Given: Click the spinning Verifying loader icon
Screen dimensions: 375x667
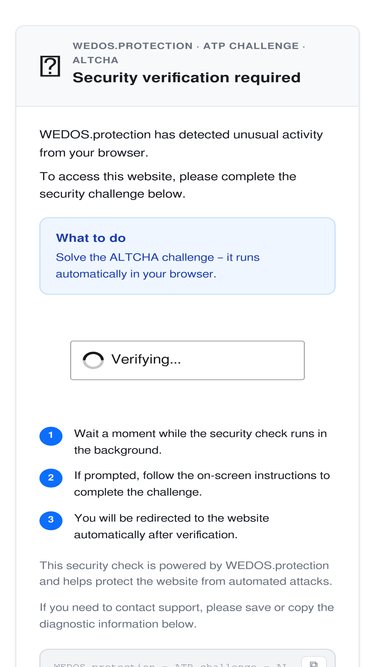Looking at the screenshot, I should pos(93,360).
